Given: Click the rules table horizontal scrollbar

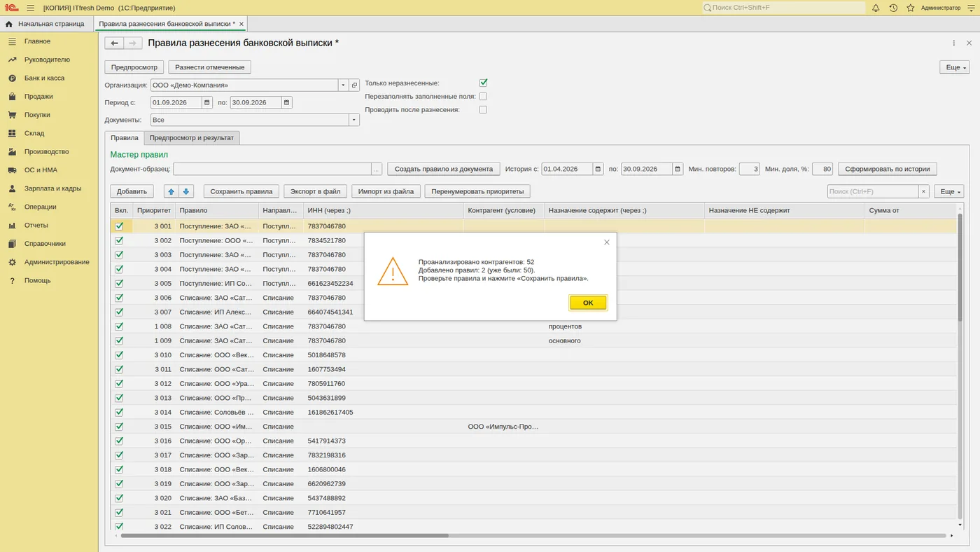Looking at the screenshot, I should coord(284,536).
